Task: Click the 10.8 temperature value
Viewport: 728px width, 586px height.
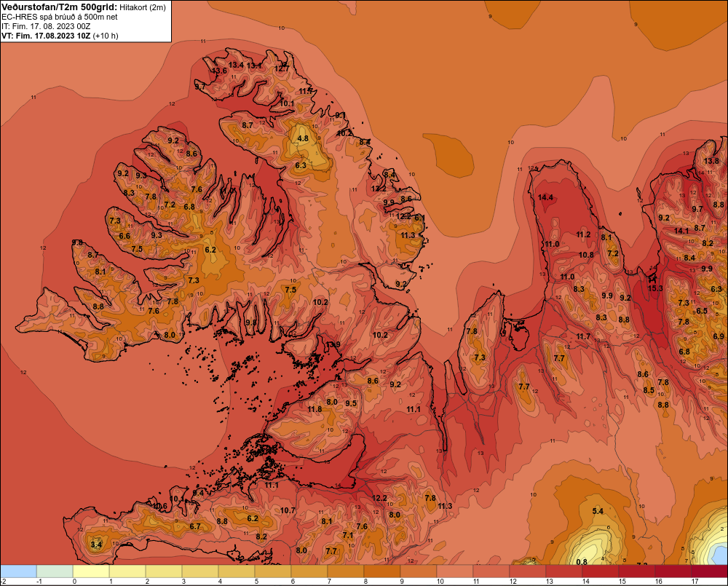Action: coord(586,255)
